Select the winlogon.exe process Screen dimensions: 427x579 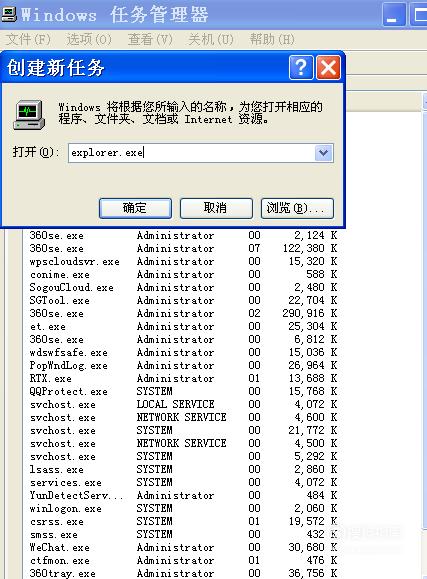[x=183, y=508]
